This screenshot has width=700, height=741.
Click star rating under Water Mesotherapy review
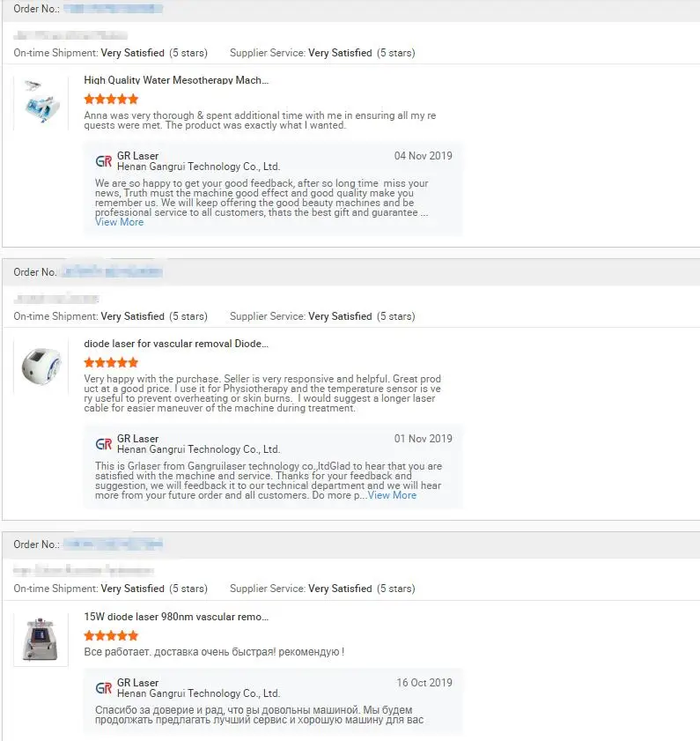111,100
